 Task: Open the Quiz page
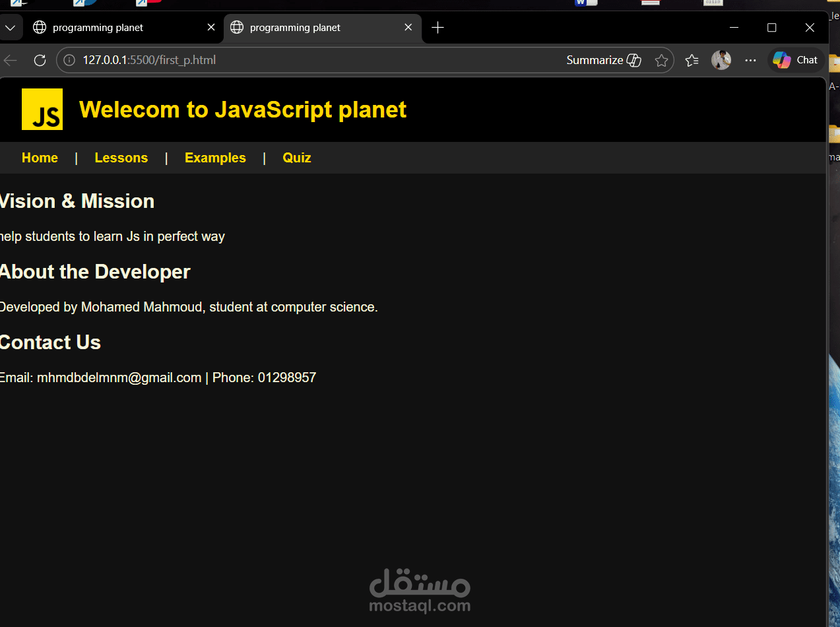click(x=296, y=157)
